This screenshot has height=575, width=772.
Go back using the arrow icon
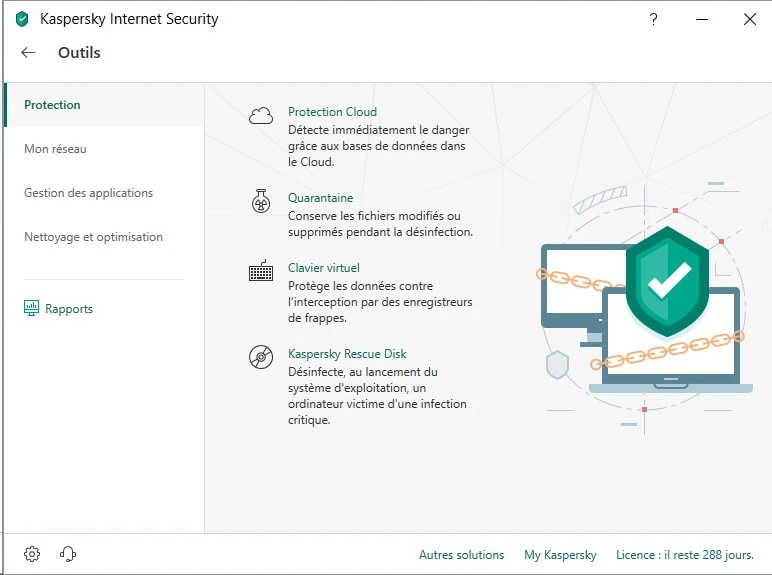pos(28,53)
